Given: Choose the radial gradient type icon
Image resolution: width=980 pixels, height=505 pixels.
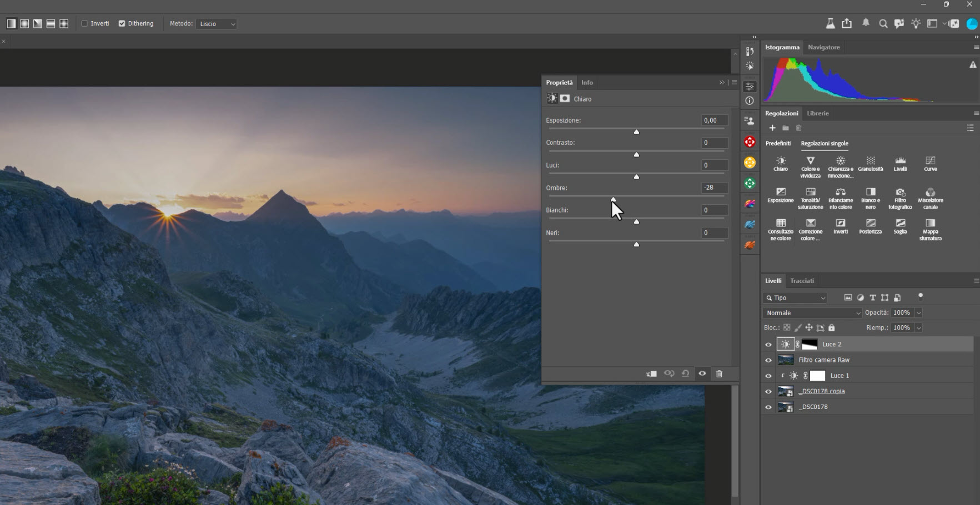Looking at the screenshot, I should (24, 24).
